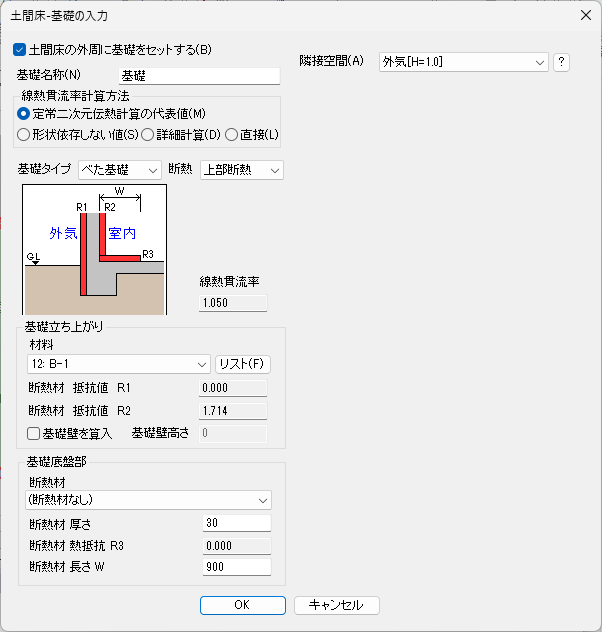Click リスト(F) button
This screenshot has height=632, width=602.
pyautogui.click(x=243, y=364)
